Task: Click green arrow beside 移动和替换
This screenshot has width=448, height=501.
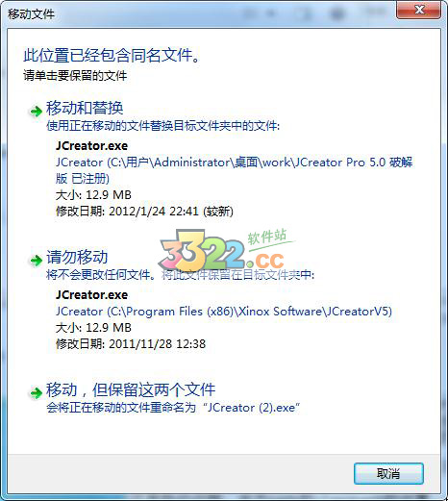Action: pos(36,112)
